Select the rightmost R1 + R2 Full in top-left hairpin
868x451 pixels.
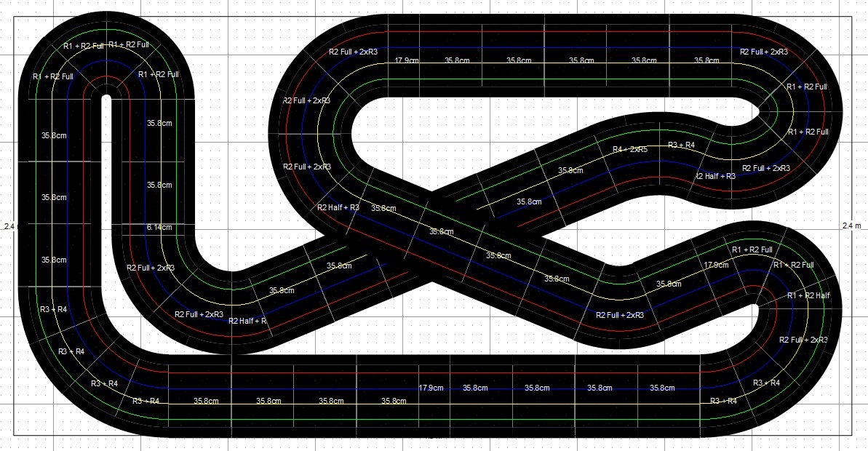coord(159,74)
